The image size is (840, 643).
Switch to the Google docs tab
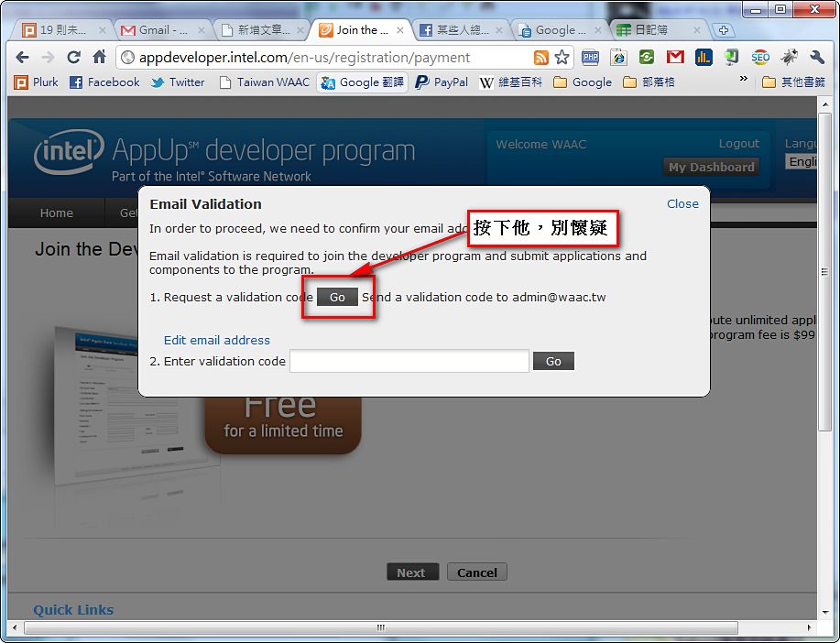pyautogui.click(x=561, y=30)
